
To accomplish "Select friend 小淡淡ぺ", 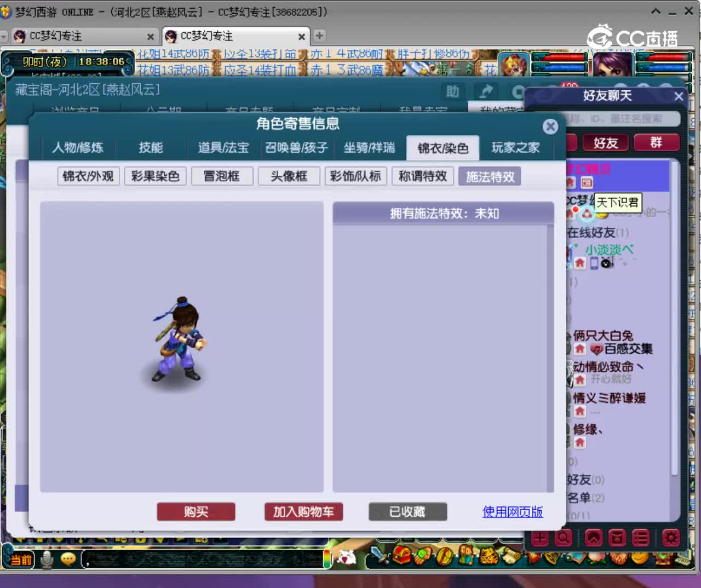I will click(609, 250).
